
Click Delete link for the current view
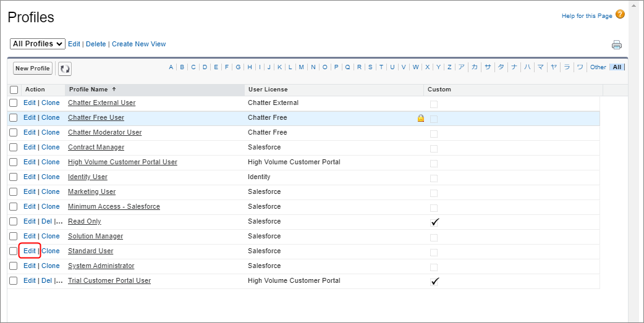(x=96, y=44)
